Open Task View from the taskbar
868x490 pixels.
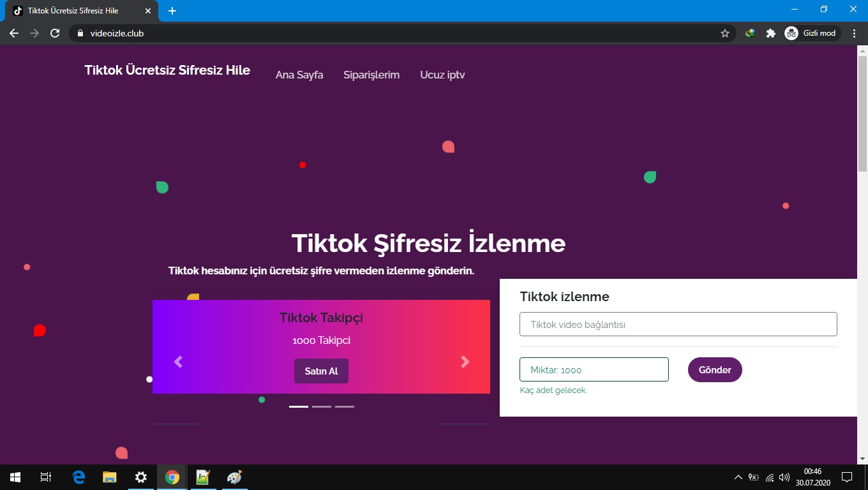click(x=46, y=477)
